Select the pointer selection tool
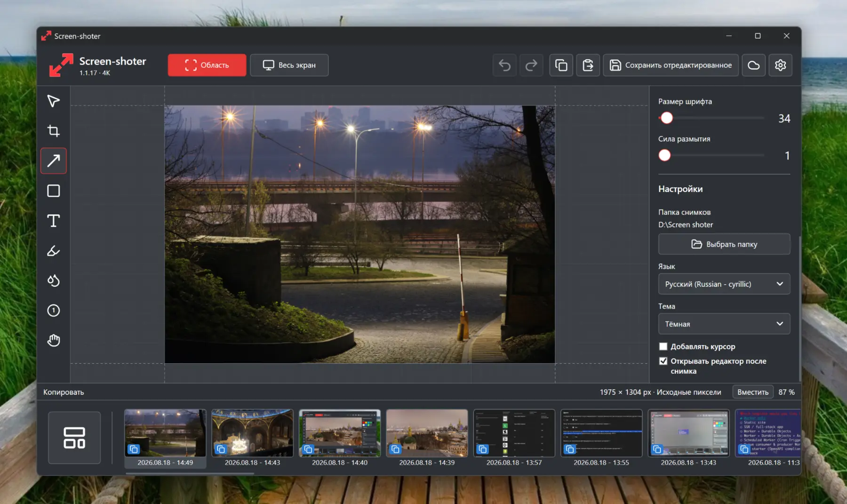 53,101
